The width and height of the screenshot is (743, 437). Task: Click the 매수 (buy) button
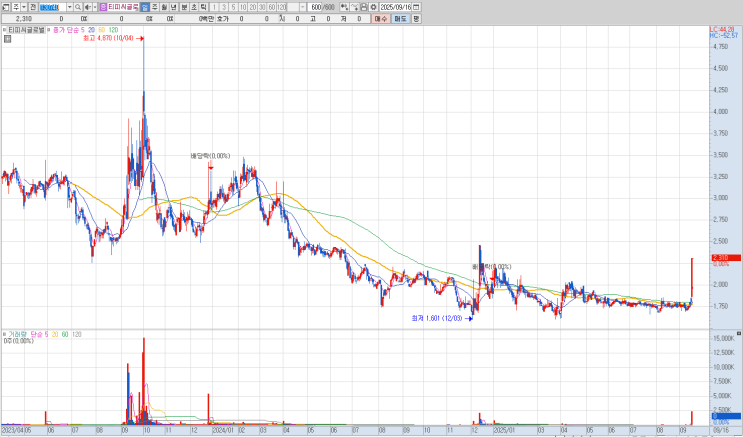[381, 19]
